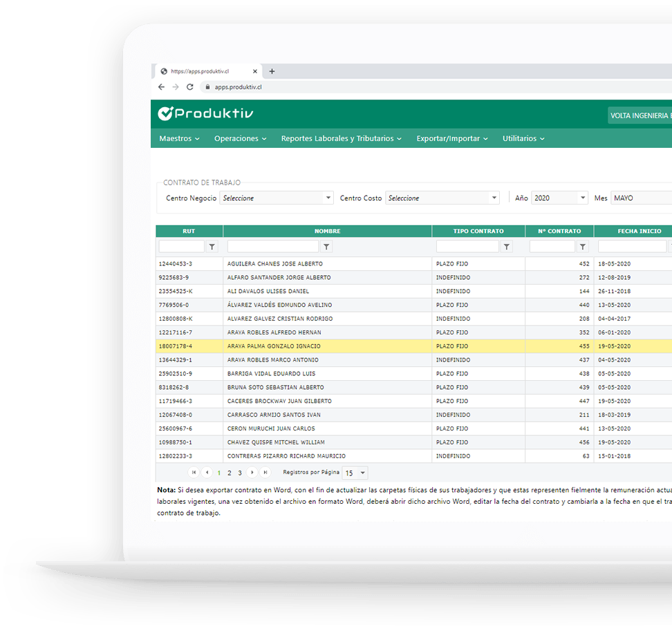Screen dimensions: 672x631
Task: Open the Utilitarios menu
Action: [523, 138]
